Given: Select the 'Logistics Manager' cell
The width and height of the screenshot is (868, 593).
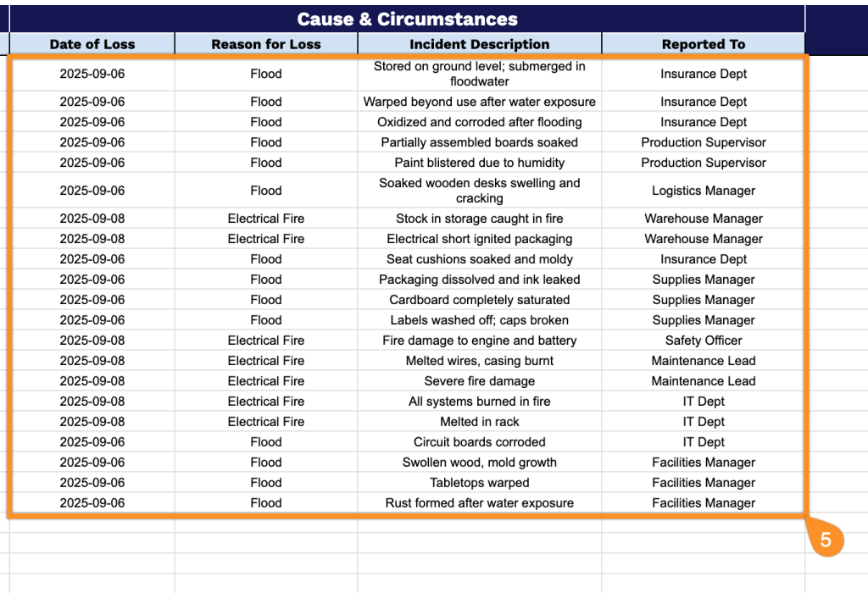Looking at the screenshot, I should pos(703,191).
